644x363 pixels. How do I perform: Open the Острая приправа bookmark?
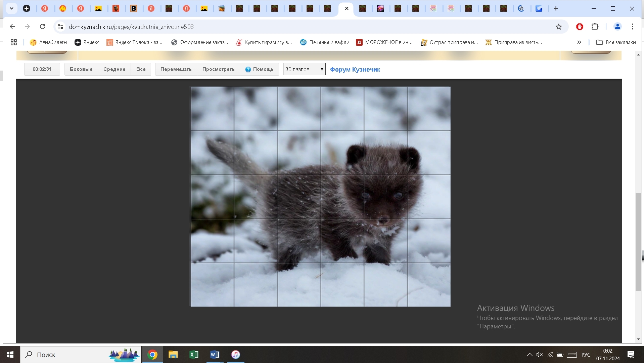pyautogui.click(x=449, y=42)
